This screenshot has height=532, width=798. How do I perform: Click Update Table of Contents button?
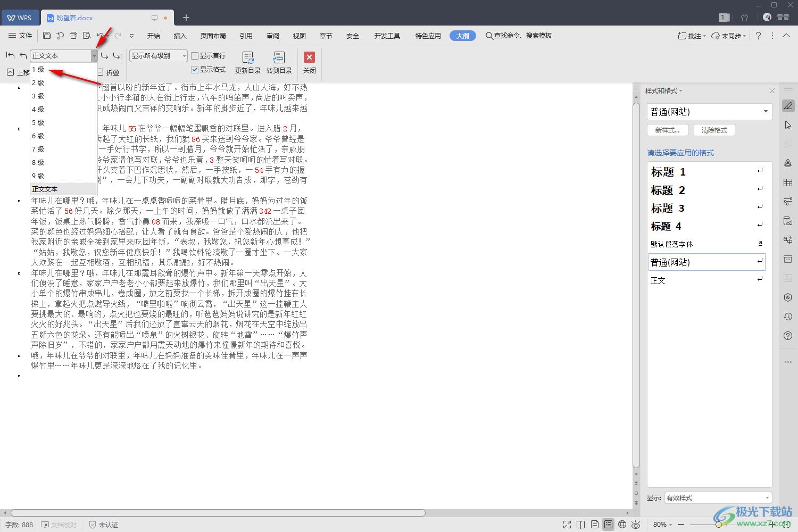(248, 63)
